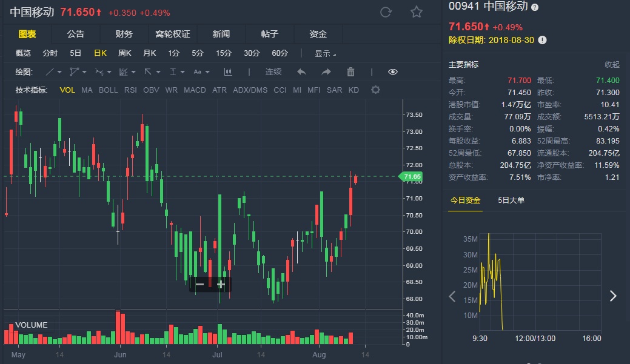This screenshot has height=364, width=630.
Task: Toggle the WR indicator
Action: [x=171, y=90]
